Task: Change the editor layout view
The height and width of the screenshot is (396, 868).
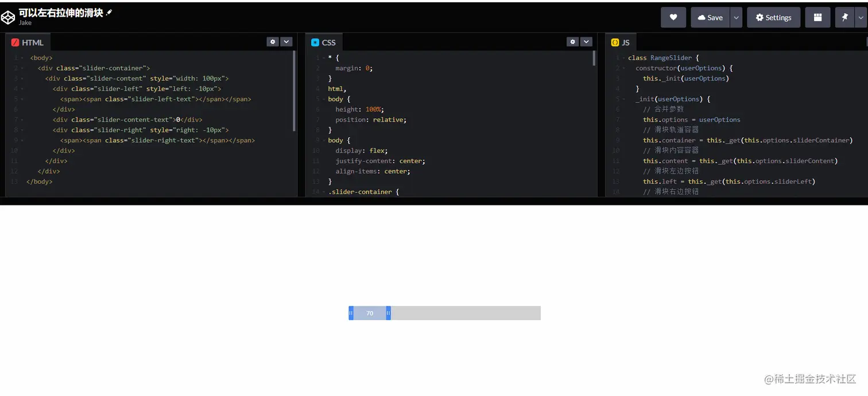Action: pos(817,17)
